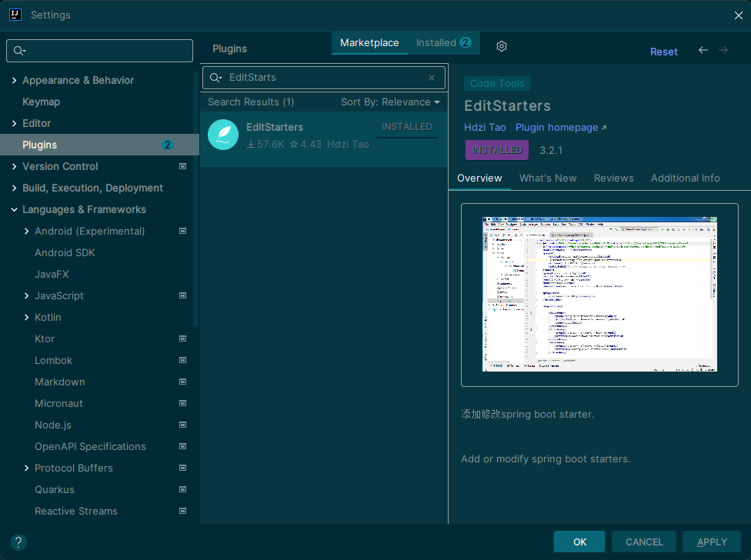This screenshot has height=560, width=751.
Task: Open the plugin screenshot thumbnail
Action: click(x=599, y=295)
